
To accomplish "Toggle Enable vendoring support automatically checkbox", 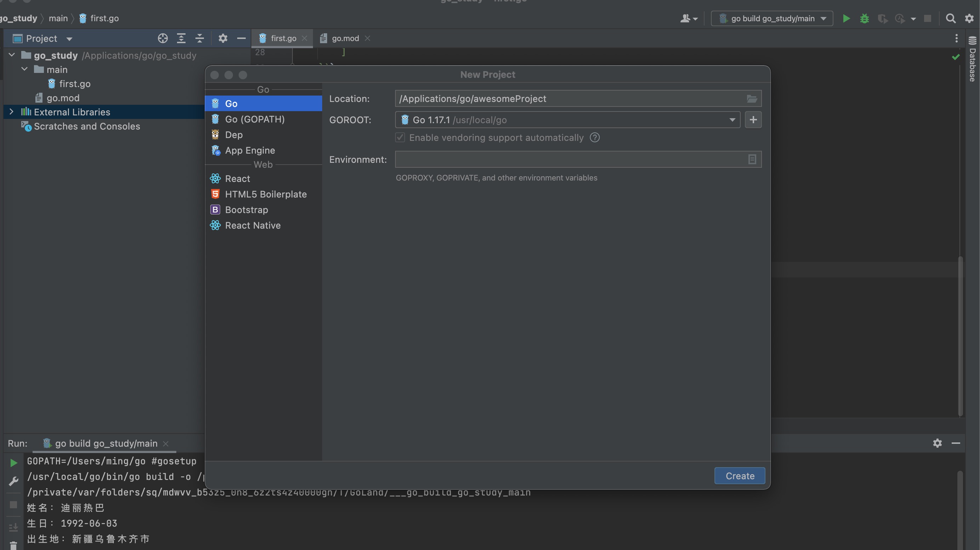I will 400,138.
